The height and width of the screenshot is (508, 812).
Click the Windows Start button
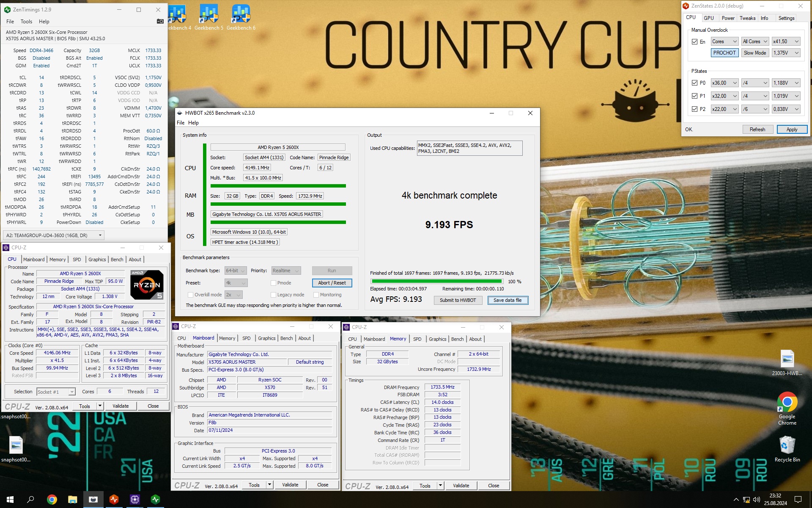(10, 500)
